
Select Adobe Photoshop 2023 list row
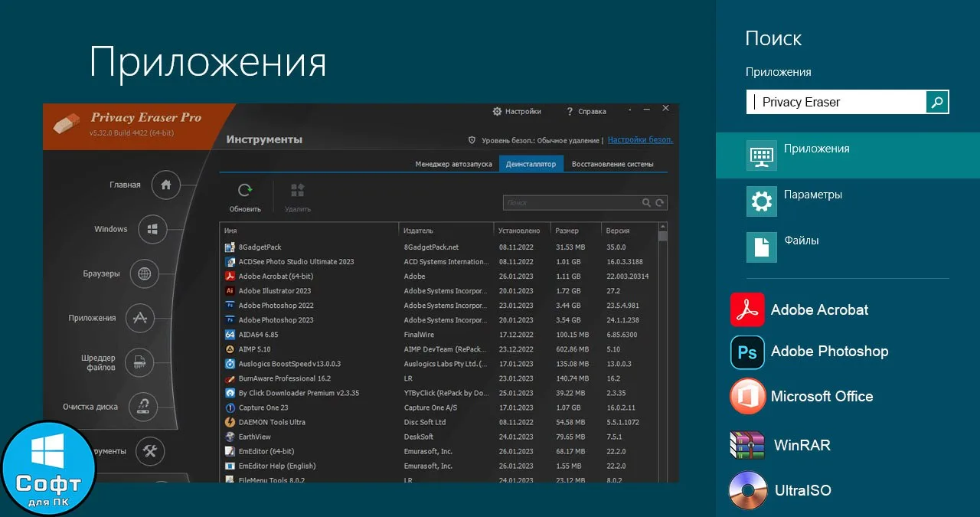439,320
